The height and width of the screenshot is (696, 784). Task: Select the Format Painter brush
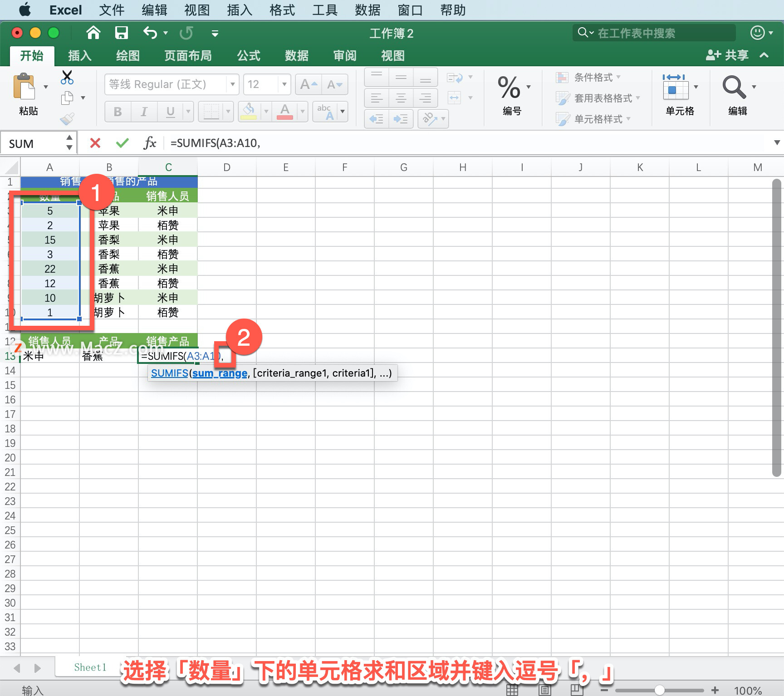point(67,119)
